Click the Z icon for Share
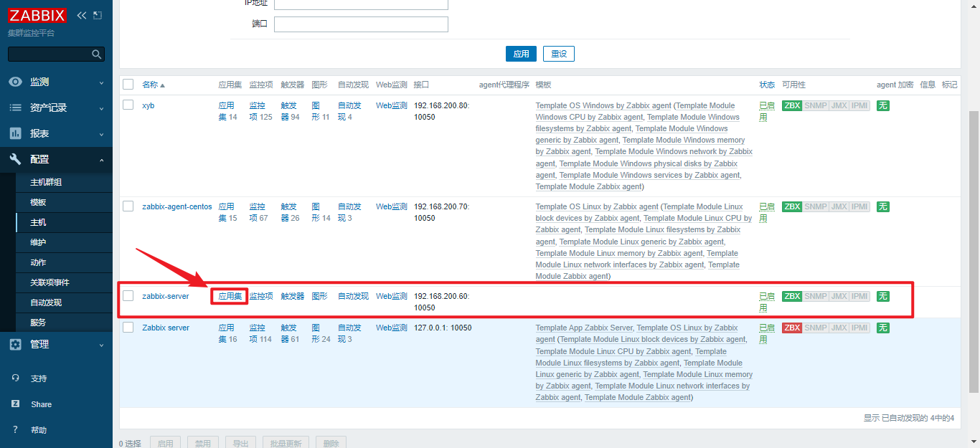Screen dimensions: 980x448 coord(15,404)
